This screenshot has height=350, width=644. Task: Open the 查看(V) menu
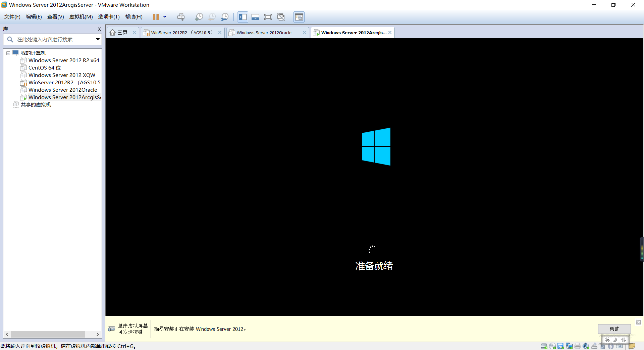(56, 17)
